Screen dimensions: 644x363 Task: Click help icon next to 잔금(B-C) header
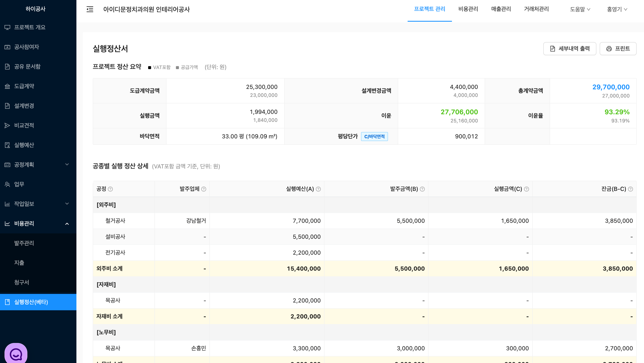point(631,189)
